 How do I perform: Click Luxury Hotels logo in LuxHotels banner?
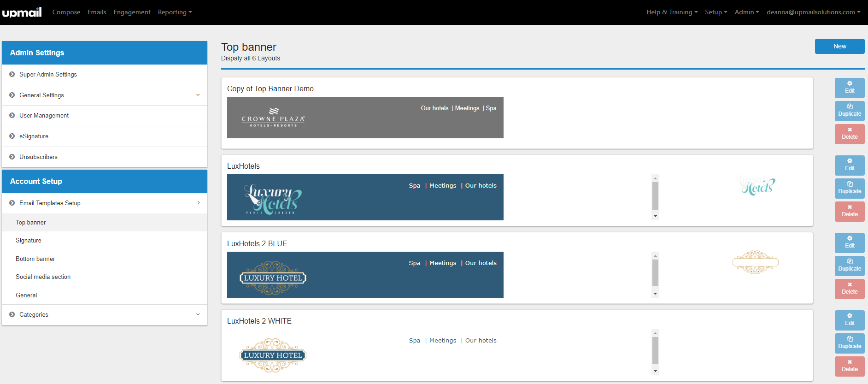tap(273, 199)
